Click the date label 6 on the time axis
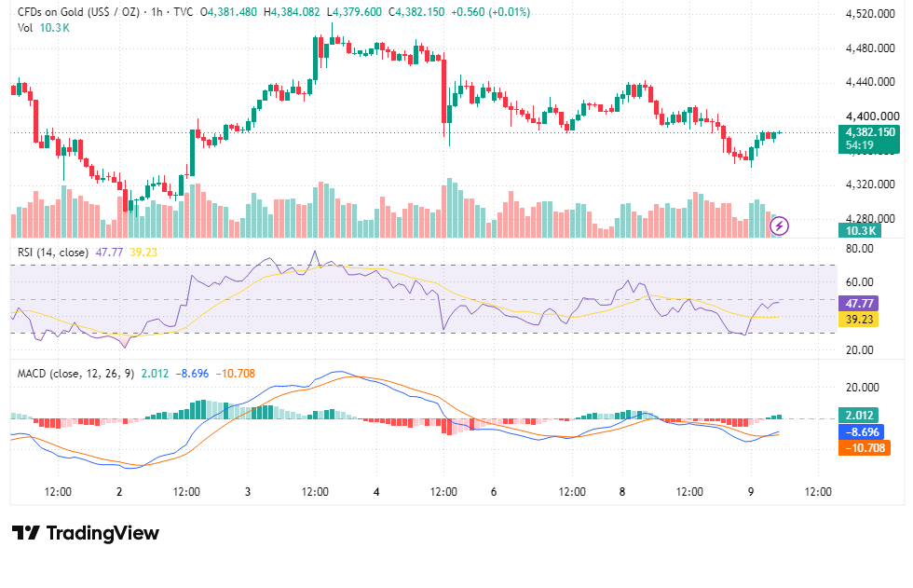The image size is (913, 588). [x=494, y=492]
